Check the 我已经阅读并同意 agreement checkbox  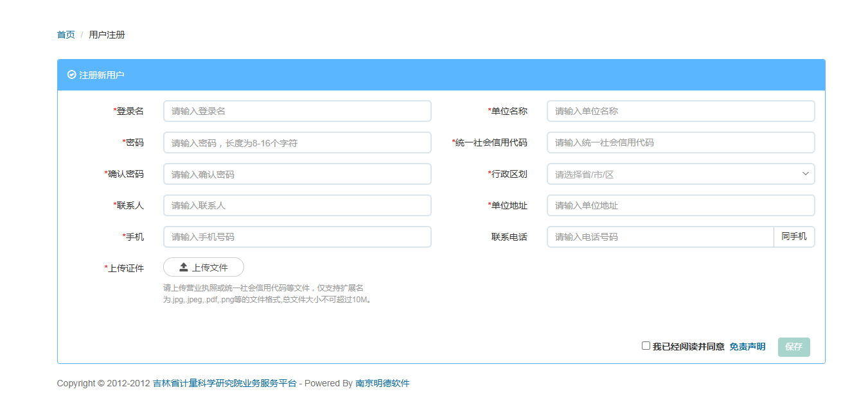click(x=646, y=346)
